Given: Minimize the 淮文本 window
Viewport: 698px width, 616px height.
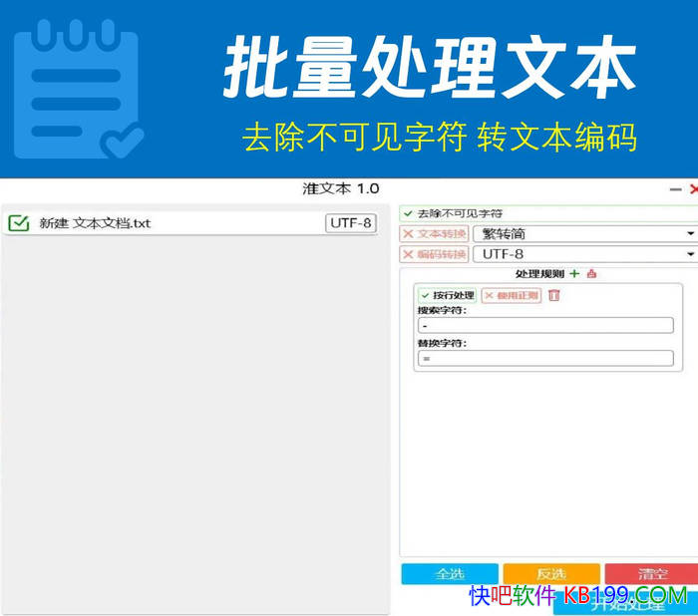Looking at the screenshot, I should [675, 189].
